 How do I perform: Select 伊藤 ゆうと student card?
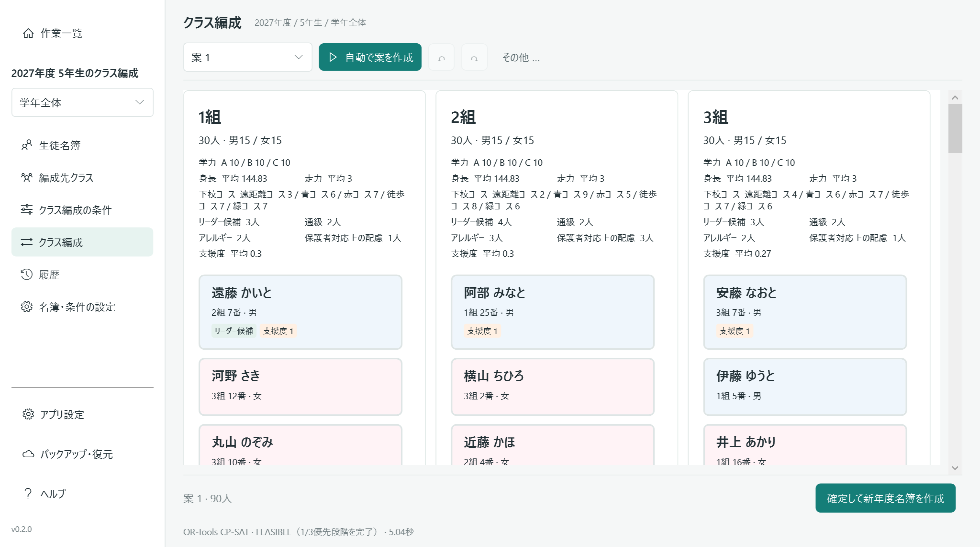(x=805, y=387)
